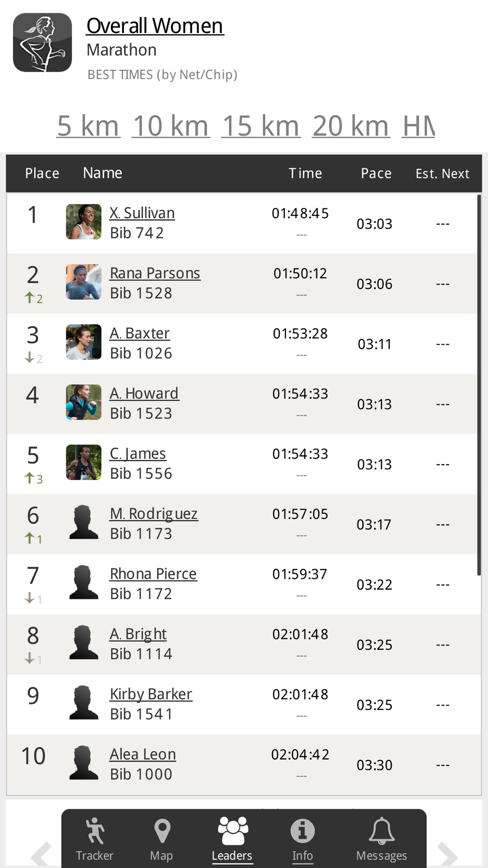Click C. James' profile photo
Viewport: 488px width, 868px height.
pos(84,462)
